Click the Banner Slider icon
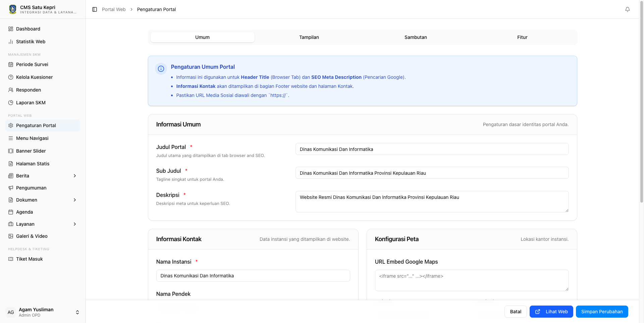 11,151
